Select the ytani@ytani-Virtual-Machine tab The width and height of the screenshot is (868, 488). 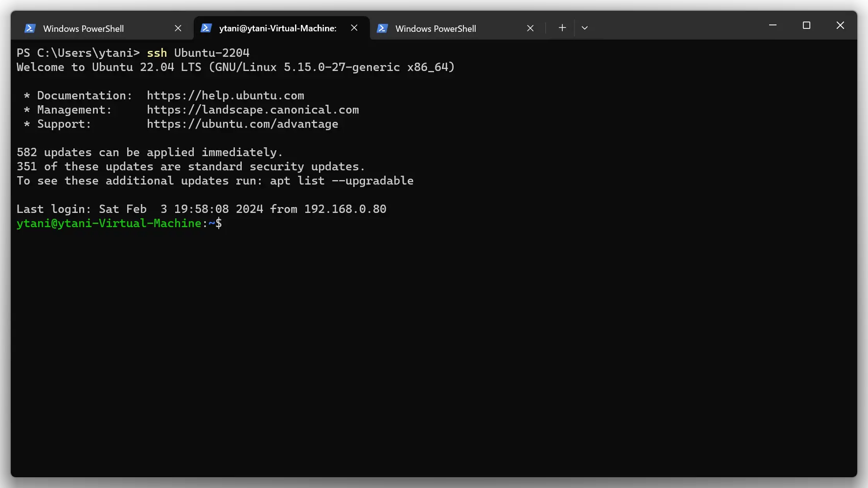coord(281,28)
